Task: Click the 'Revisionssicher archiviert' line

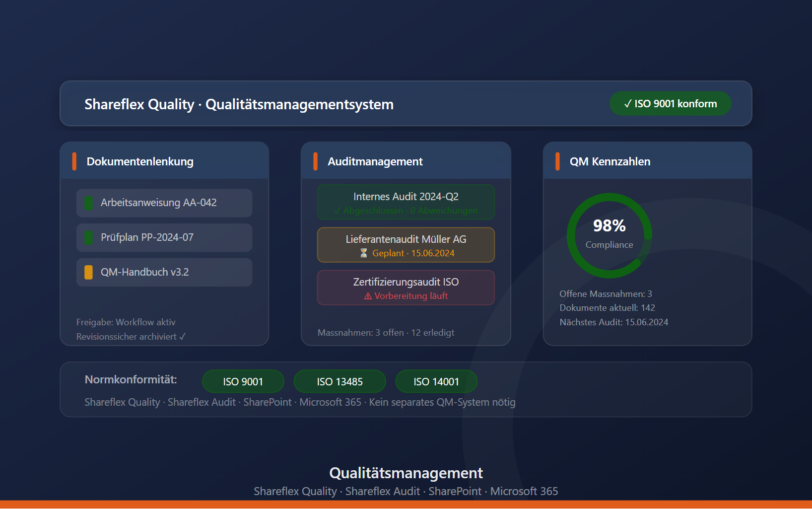Action: point(131,337)
